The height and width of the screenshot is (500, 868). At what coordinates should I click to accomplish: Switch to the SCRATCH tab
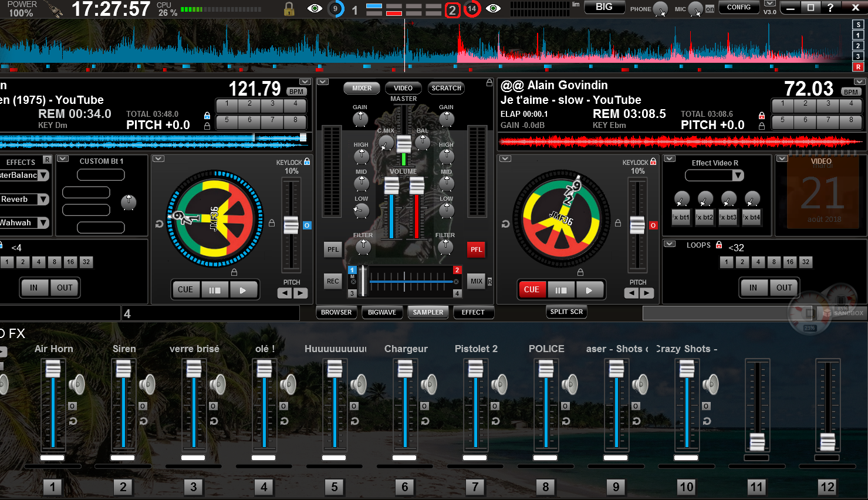tap(446, 88)
